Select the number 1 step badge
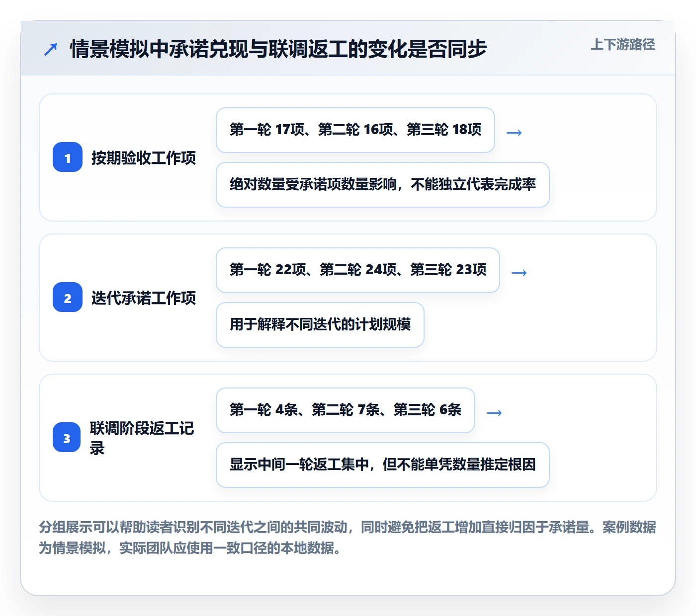The image size is (696, 616). [68, 157]
